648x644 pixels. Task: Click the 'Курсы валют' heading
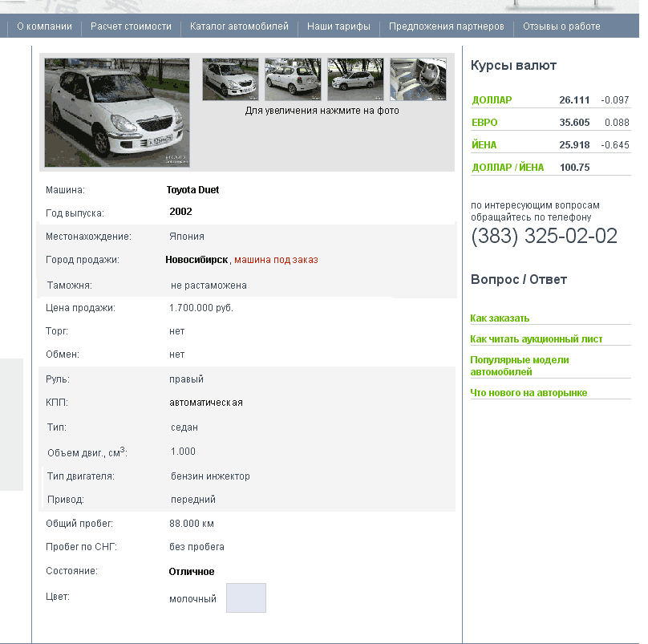click(513, 65)
